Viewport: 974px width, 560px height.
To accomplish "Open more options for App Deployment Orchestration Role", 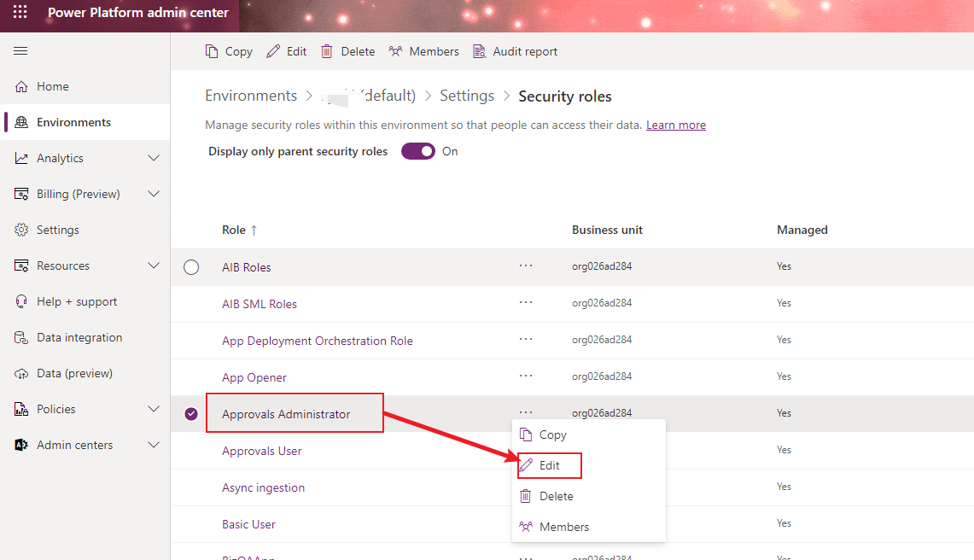I will click(x=526, y=339).
